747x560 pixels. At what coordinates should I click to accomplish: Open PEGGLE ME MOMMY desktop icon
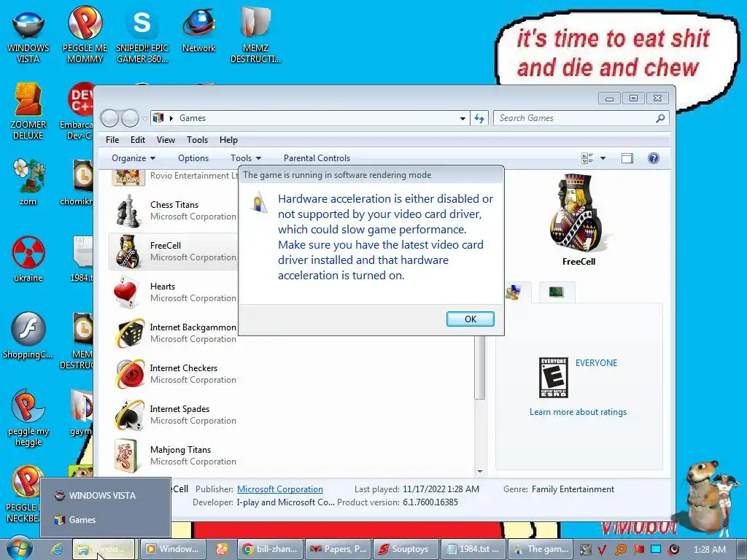[85, 34]
